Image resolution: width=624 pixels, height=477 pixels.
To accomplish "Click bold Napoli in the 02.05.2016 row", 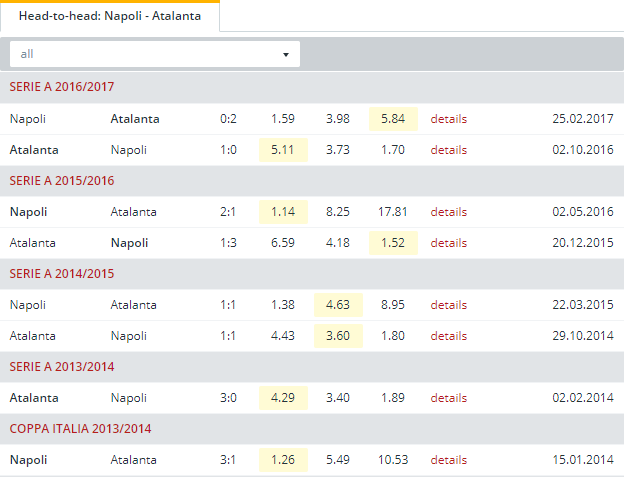I will tap(28, 212).
